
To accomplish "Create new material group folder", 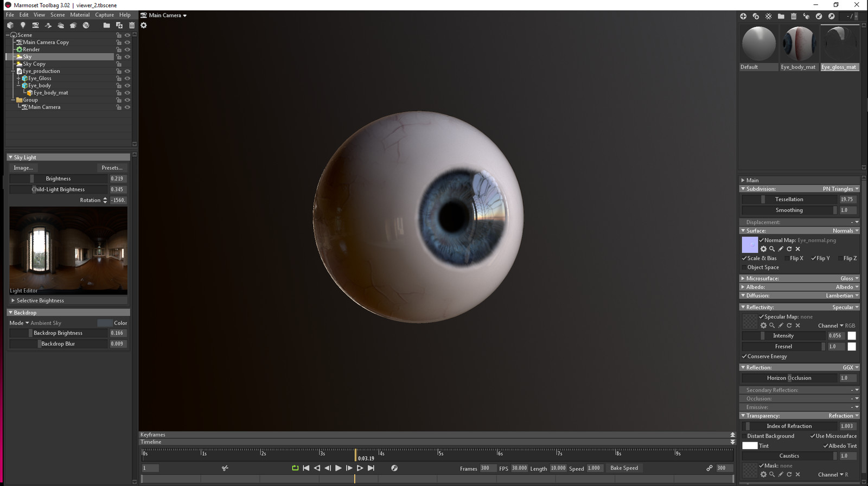I will 781,16.
